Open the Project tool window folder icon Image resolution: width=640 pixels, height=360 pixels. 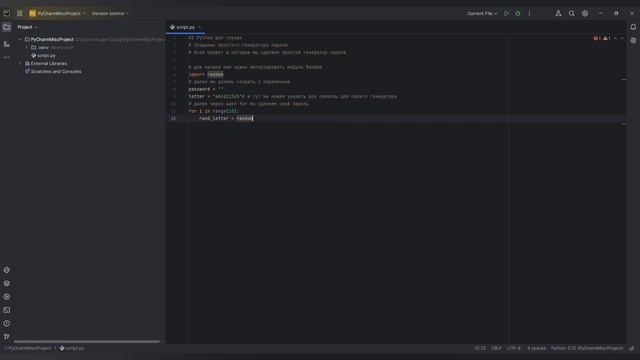pyautogui.click(x=7, y=27)
